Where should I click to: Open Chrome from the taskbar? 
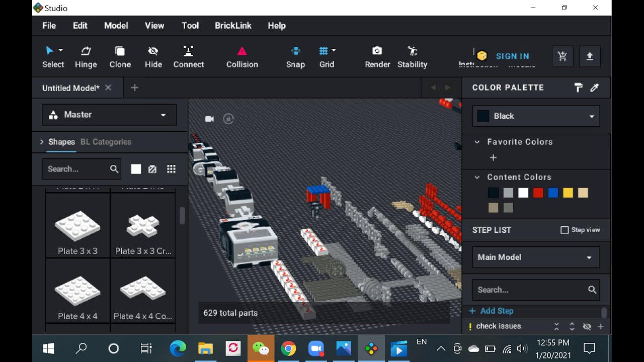click(288, 349)
